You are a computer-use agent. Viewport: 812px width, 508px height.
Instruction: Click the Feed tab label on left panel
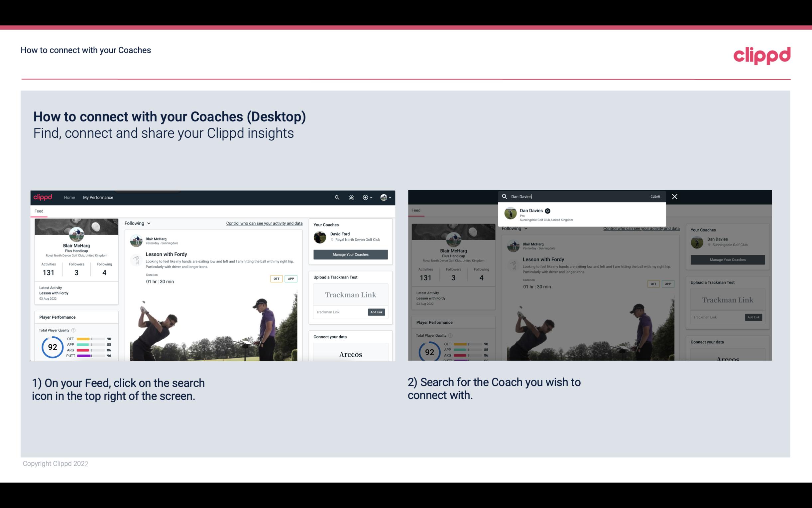tap(39, 211)
